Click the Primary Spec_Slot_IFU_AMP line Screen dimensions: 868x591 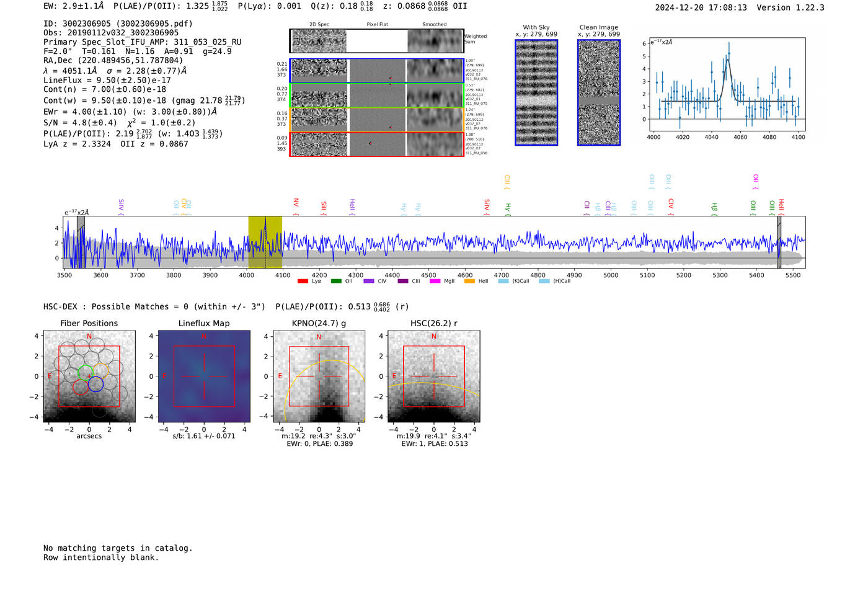tap(143, 42)
